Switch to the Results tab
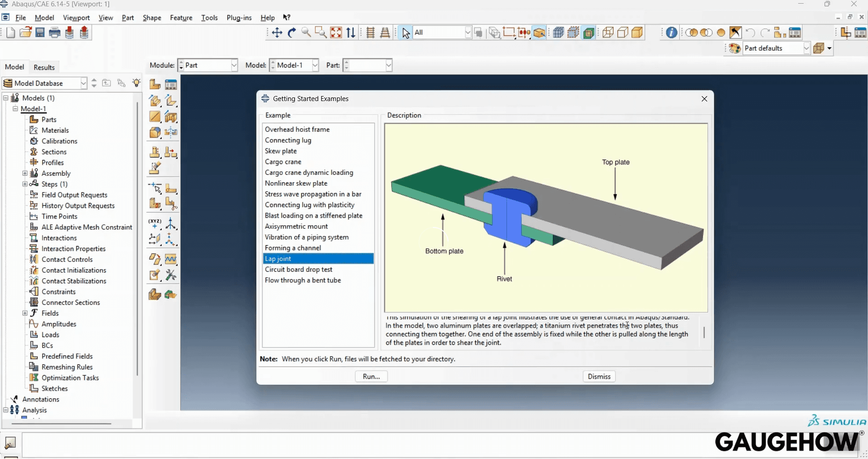This screenshot has height=459, width=868. (44, 67)
